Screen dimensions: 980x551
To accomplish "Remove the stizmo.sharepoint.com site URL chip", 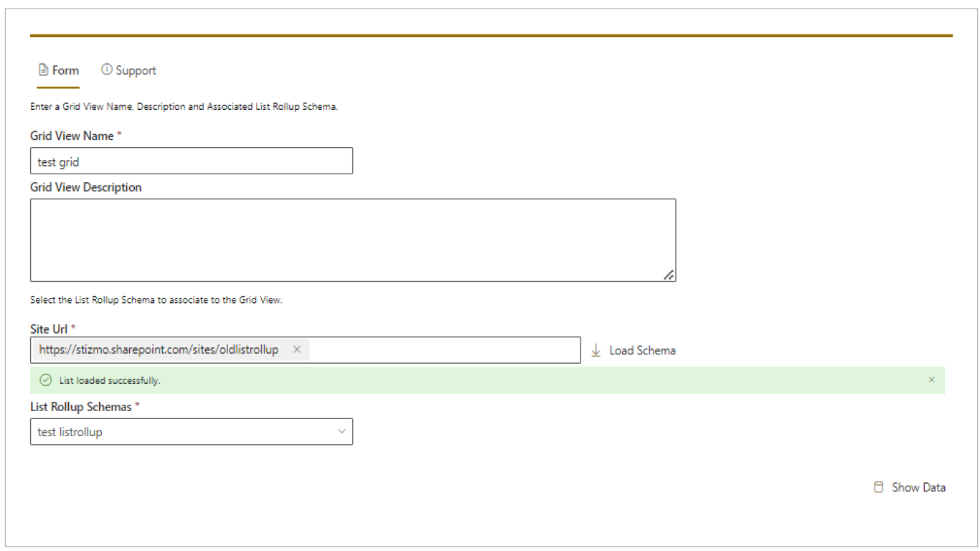I will tap(296, 349).
